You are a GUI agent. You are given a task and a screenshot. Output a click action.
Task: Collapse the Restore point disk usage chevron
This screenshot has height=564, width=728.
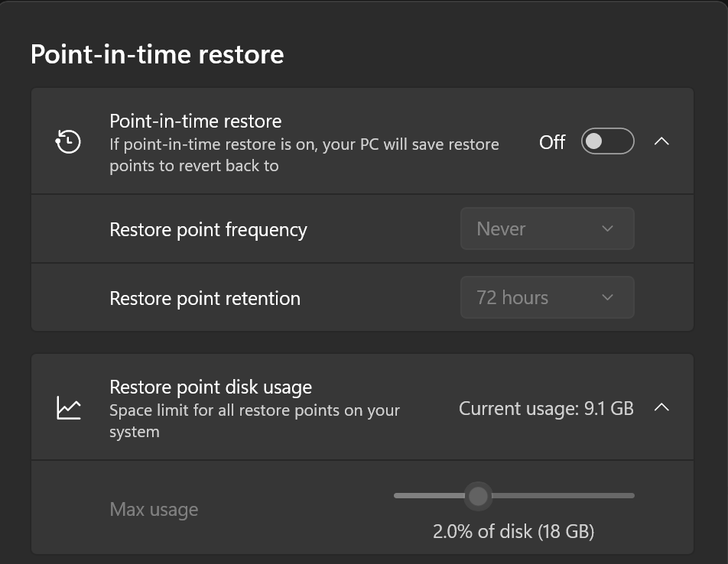click(661, 407)
